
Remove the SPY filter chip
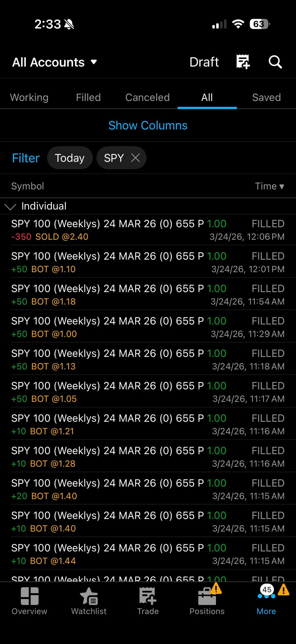(x=135, y=158)
